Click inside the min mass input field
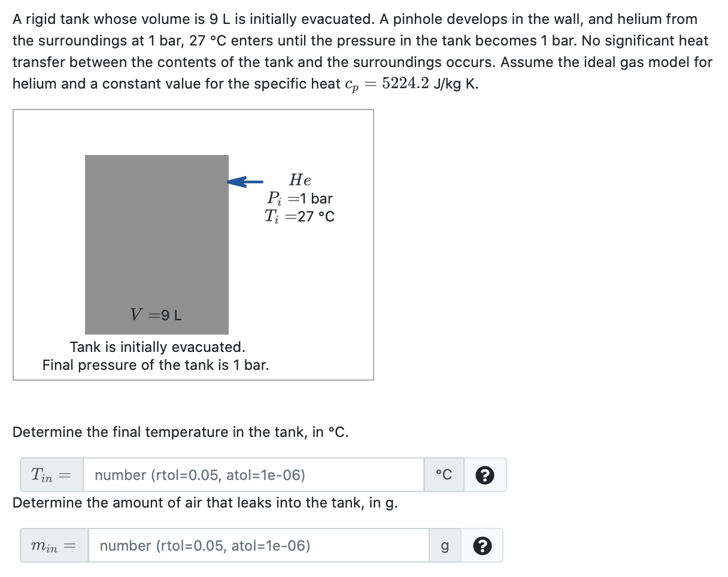 coord(257,545)
